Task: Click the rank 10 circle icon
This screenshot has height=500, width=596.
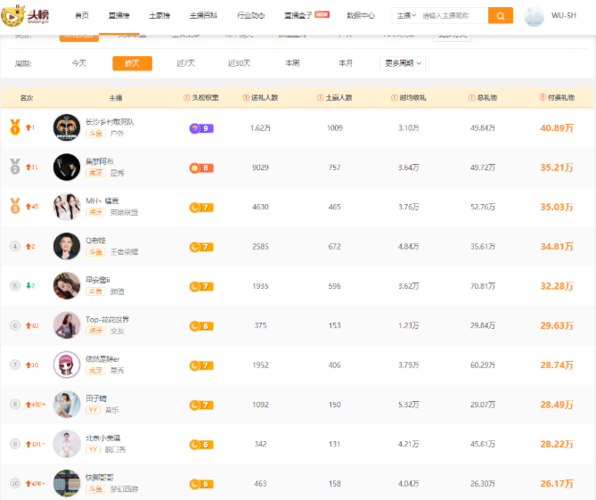Action: coord(15,483)
